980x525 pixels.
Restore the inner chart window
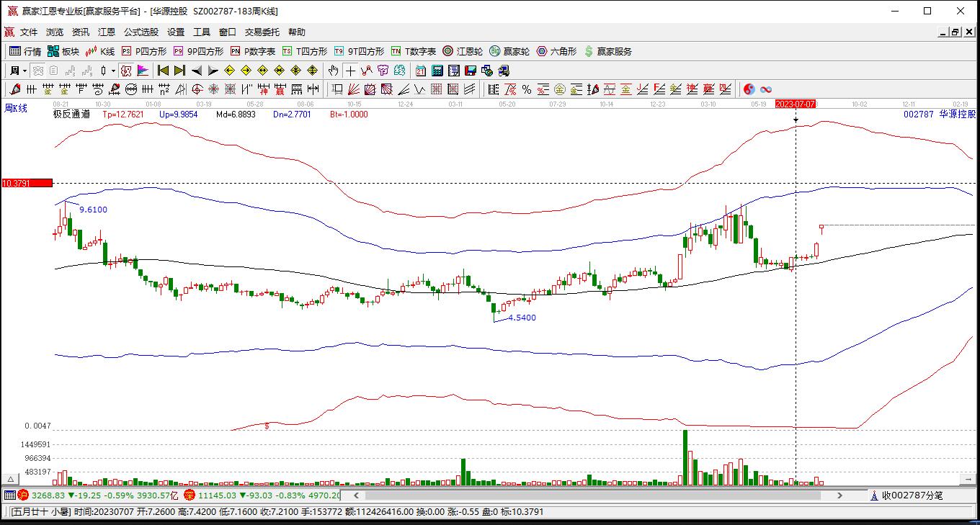pos(955,32)
